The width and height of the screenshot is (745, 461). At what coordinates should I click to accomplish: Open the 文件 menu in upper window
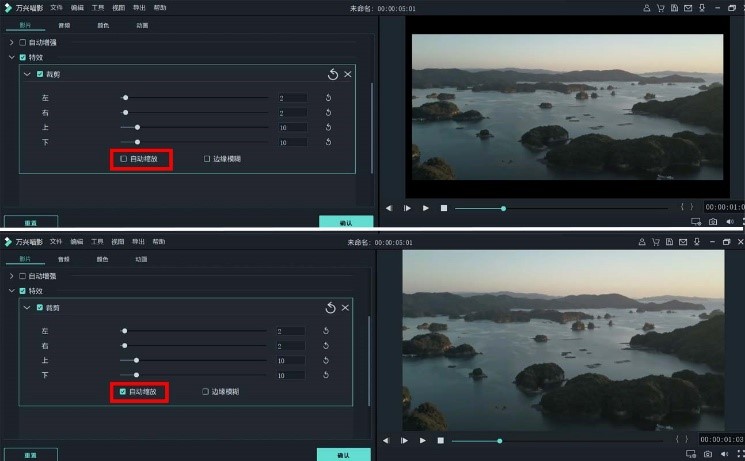(57, 8)
